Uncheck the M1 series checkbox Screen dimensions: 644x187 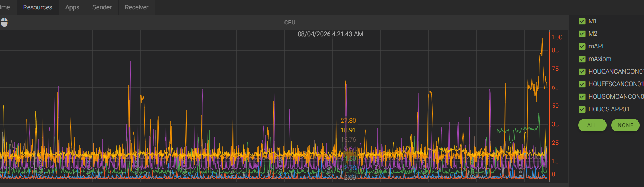(x=582, y=21)
